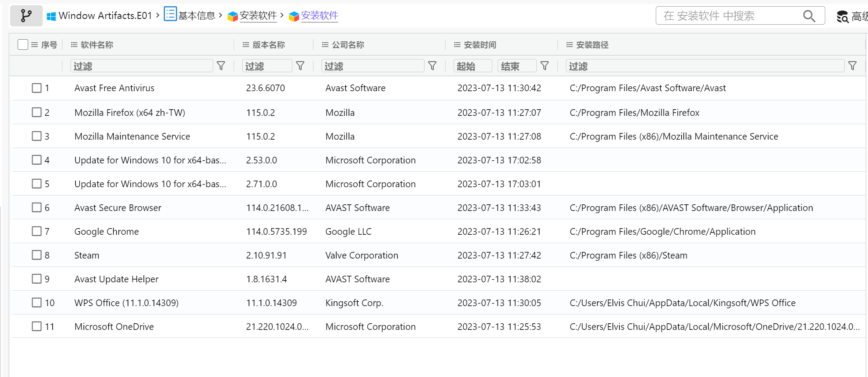The width and height of the screenshot is (868, 377).
Task: Click filter funnel for company name column
Action: 432,66
